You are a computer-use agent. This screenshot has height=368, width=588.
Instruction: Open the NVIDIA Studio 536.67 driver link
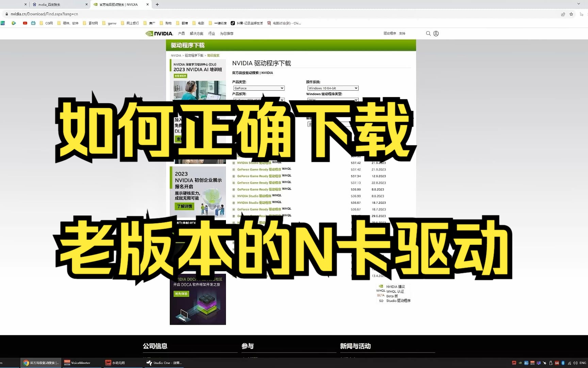254,203
